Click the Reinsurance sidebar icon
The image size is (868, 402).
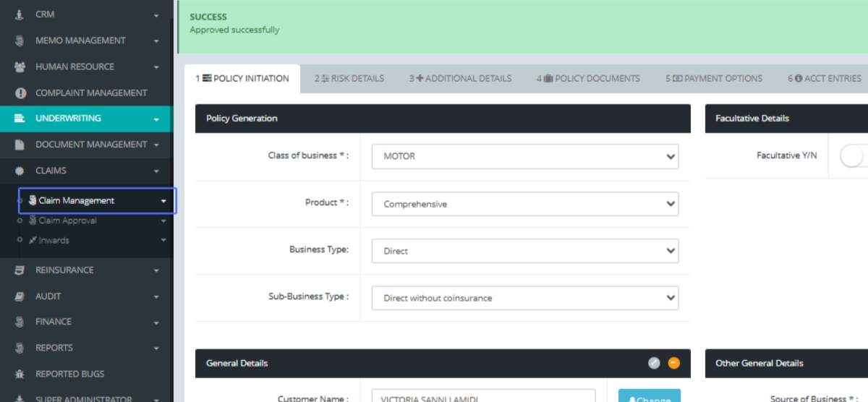(x=20, y=270)
